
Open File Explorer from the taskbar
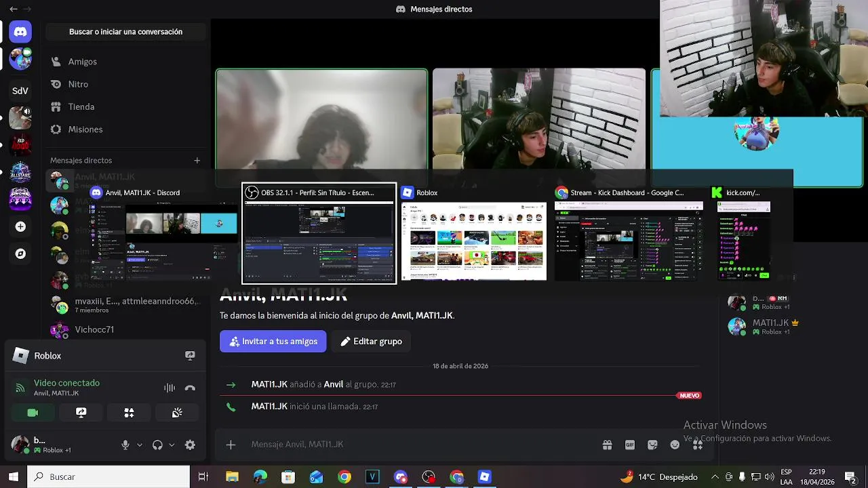coord(232,476)
